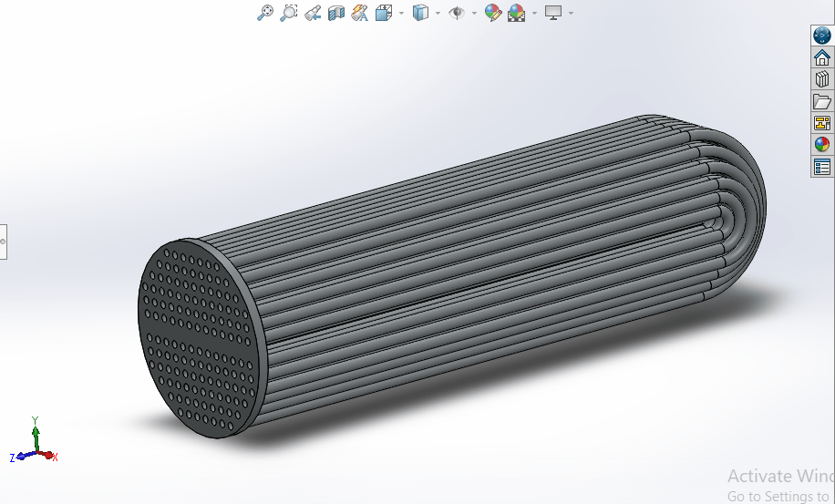Screen dimensions: 835x504
Task: Open SOLIDWORKS Resources home tab
Action: tap(822, 57)
